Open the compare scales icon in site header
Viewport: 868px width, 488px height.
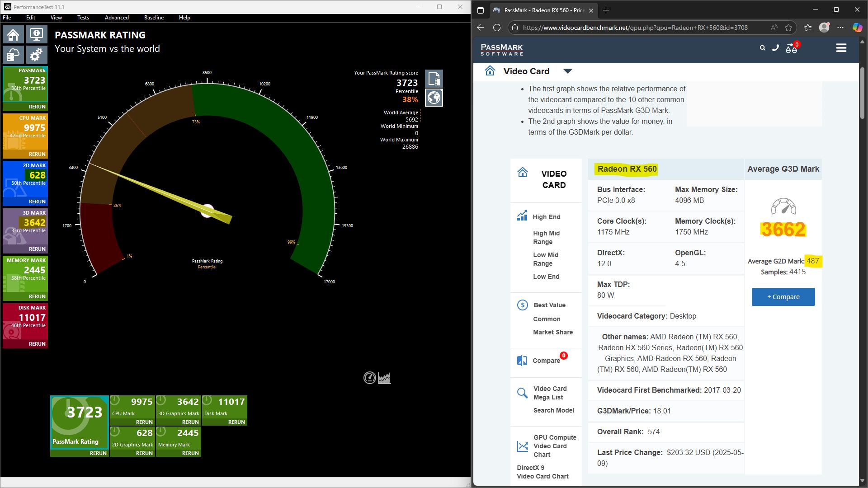pos(792,48)
